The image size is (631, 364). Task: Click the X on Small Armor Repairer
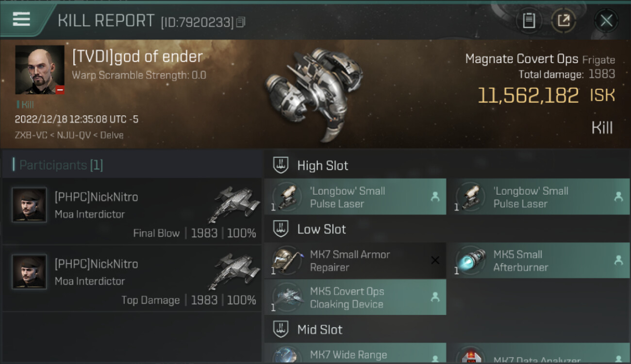pyautogui.click(x=435, y=261)
